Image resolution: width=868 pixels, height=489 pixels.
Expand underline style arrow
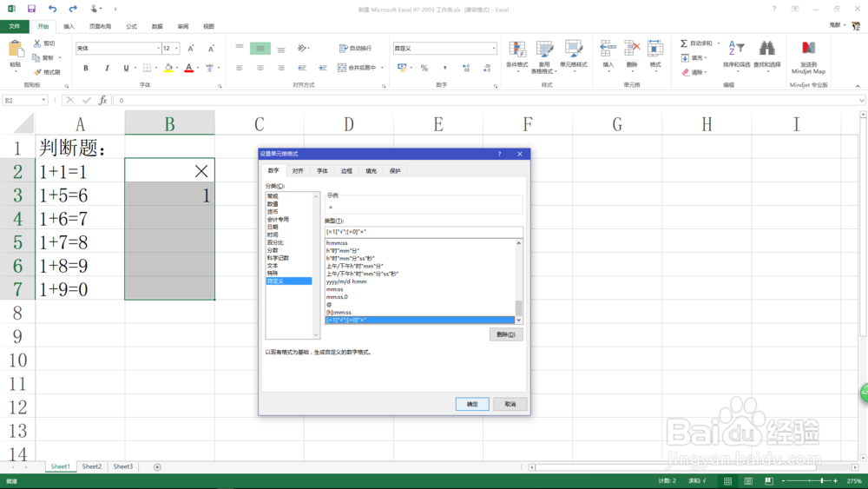(x=135, y=68)
